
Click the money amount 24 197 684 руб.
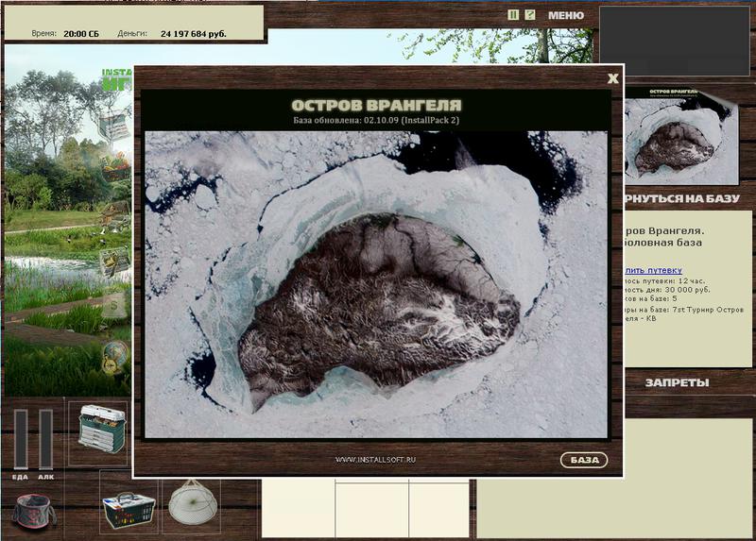click(x=194, y=34)
